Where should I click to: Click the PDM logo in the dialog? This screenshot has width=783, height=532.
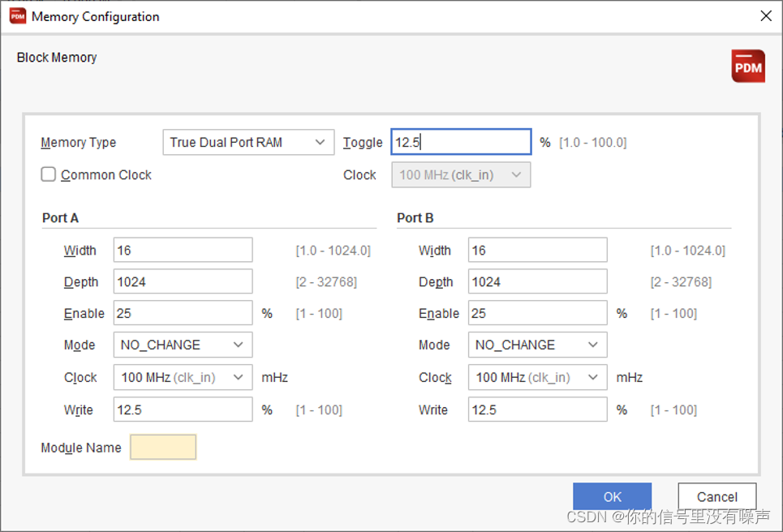[747, 66]
